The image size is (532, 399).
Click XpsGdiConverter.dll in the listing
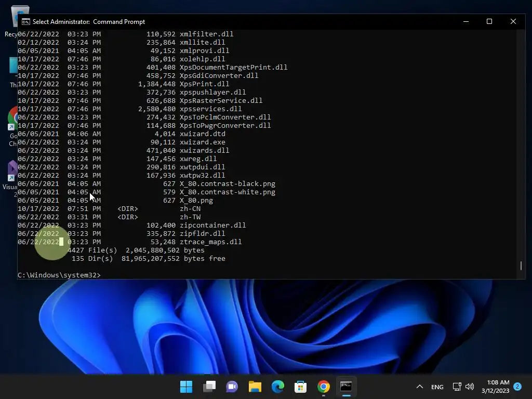click(x=219, y=76)
